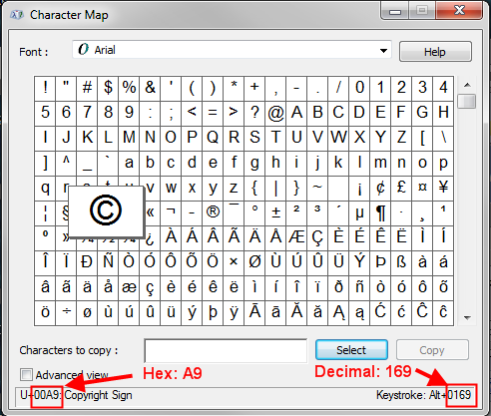
Task: Select the paragraph ¶ pilcrow character
Action: (x=380, y=212)
